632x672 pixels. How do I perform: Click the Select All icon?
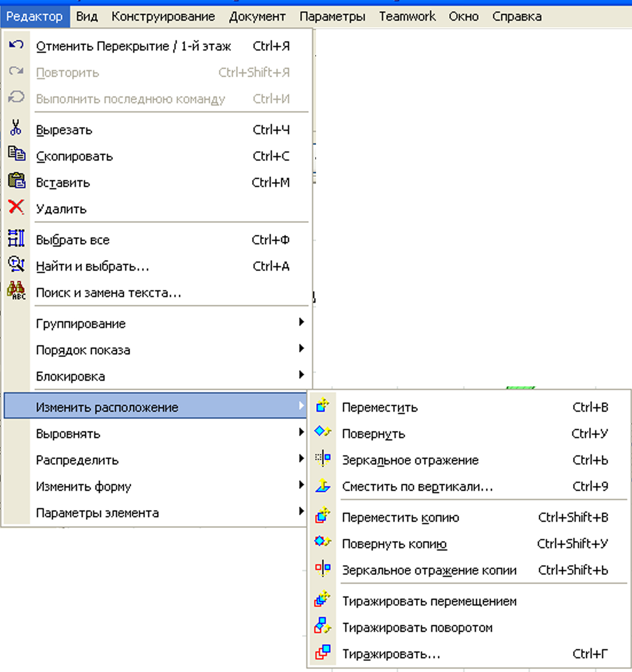(16, 238)
